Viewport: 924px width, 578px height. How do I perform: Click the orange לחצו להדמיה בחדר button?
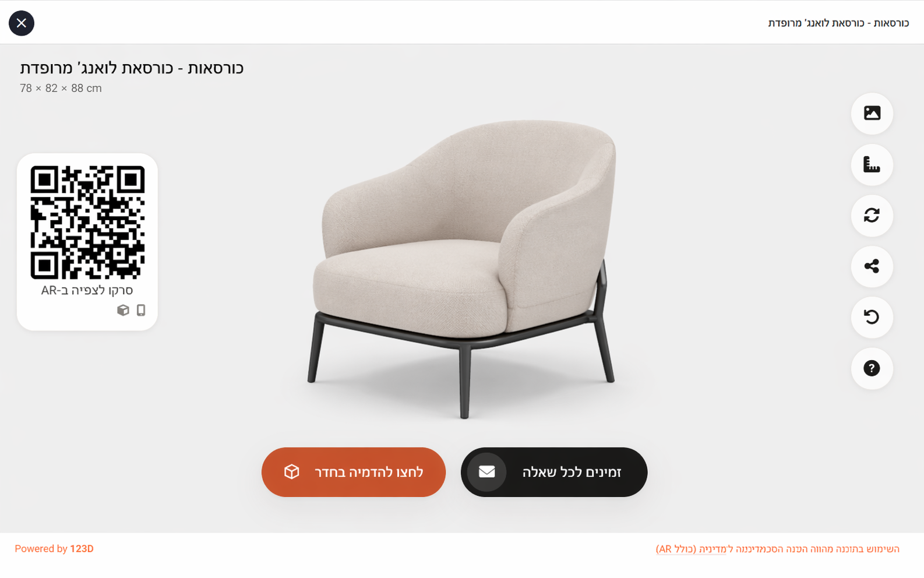pos(354,472)
